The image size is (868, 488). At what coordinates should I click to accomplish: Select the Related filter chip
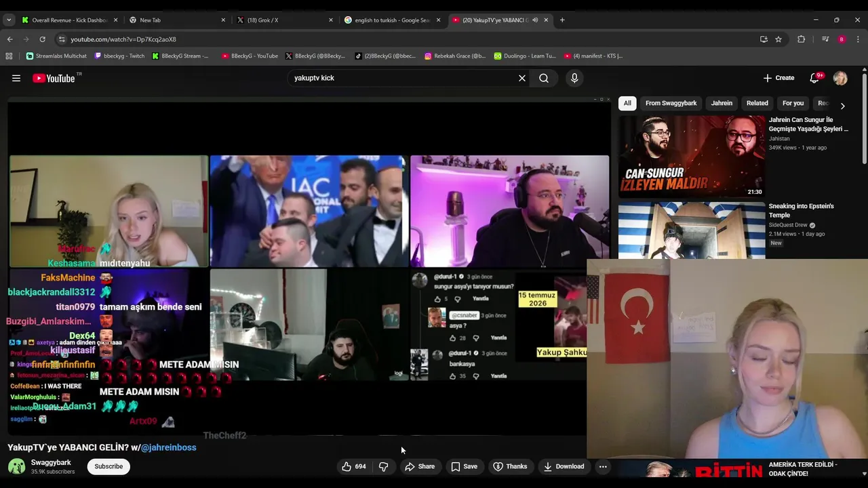(757, 103)
